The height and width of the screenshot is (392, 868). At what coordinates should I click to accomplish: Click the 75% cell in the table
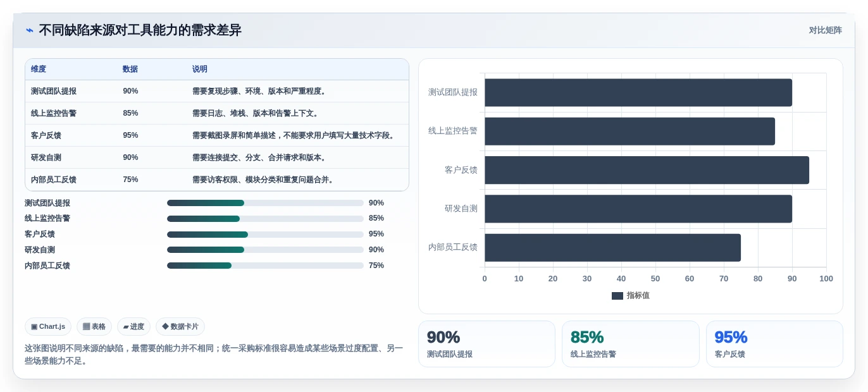point(130,180)
